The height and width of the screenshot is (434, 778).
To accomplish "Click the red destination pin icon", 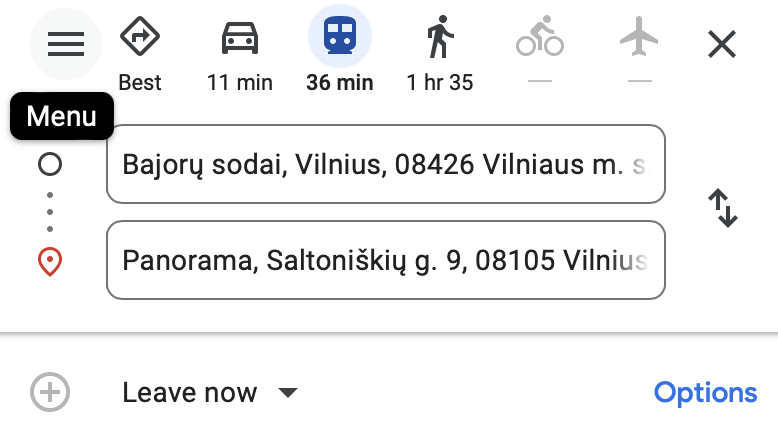I will click(50, 262).
